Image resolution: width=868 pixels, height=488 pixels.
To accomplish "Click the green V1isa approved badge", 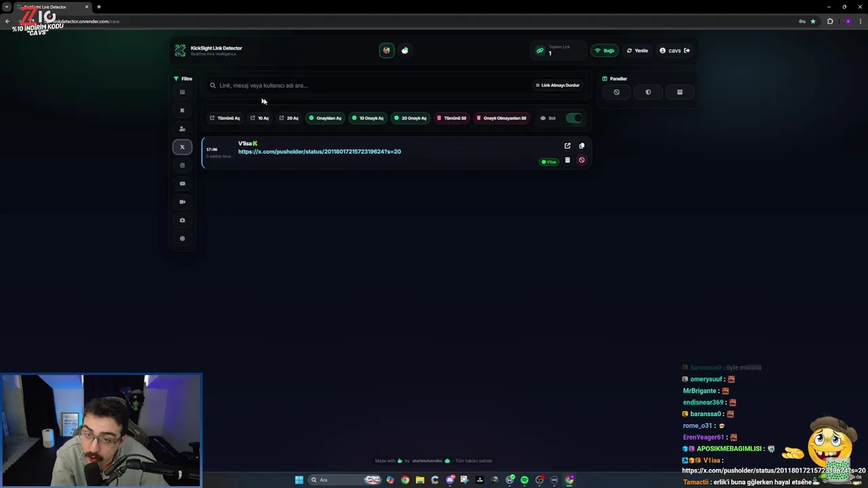I will click(549, 162).
